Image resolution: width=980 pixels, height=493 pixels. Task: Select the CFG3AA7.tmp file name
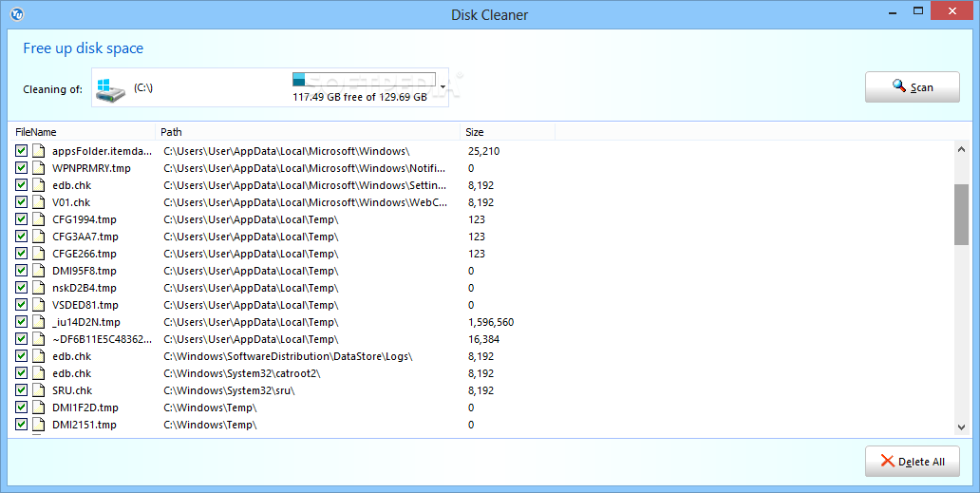(x=85, y=237)
